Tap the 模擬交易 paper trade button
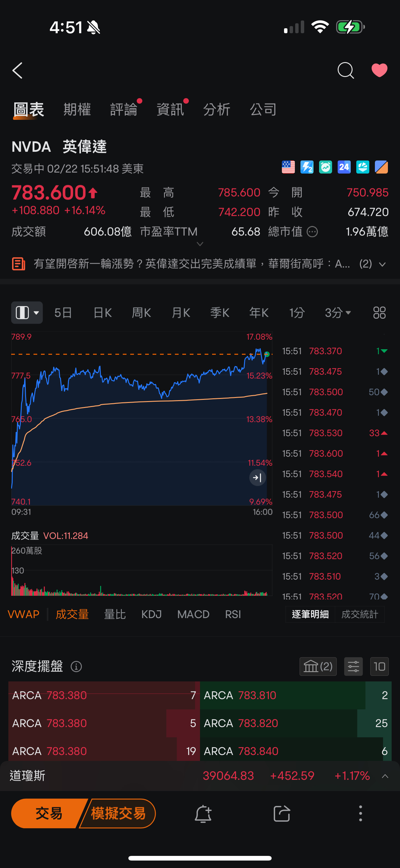The width and height of the screenshot is (400, 868). (118, 813)
